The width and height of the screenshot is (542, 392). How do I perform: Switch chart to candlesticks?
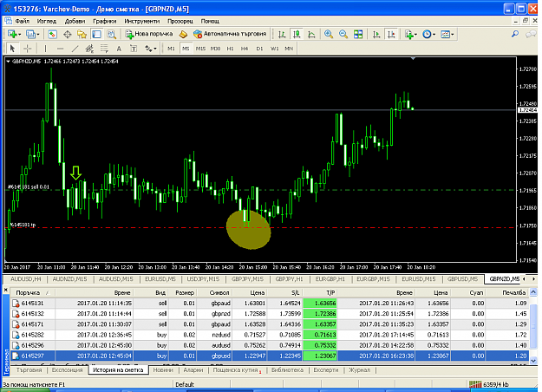click(x=297, y=34)
